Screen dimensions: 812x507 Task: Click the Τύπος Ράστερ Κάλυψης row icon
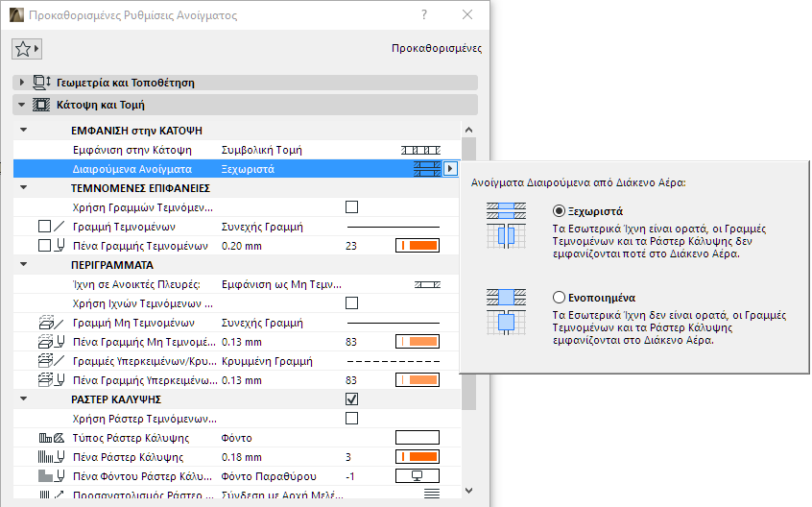tap(52, 438)
